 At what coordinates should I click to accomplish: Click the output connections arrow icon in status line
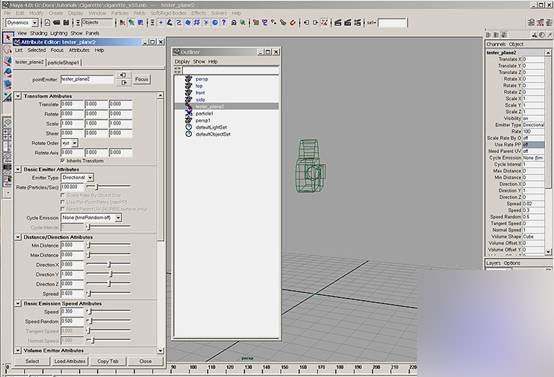(x=316, y=23)
